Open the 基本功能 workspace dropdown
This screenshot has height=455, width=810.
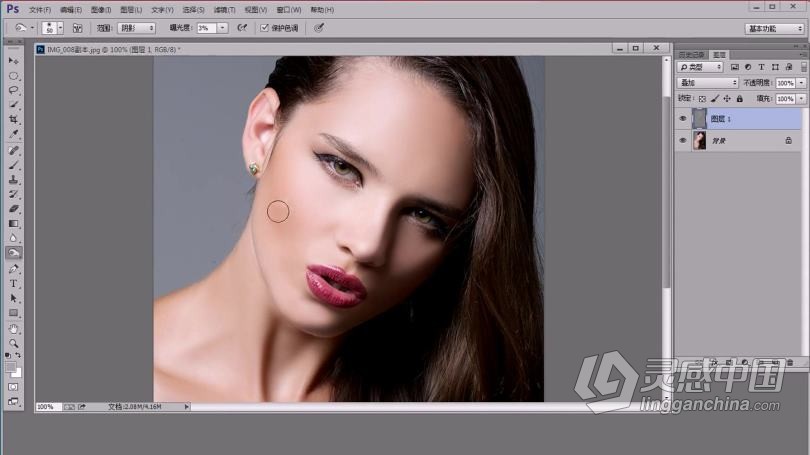click(774, 29)
